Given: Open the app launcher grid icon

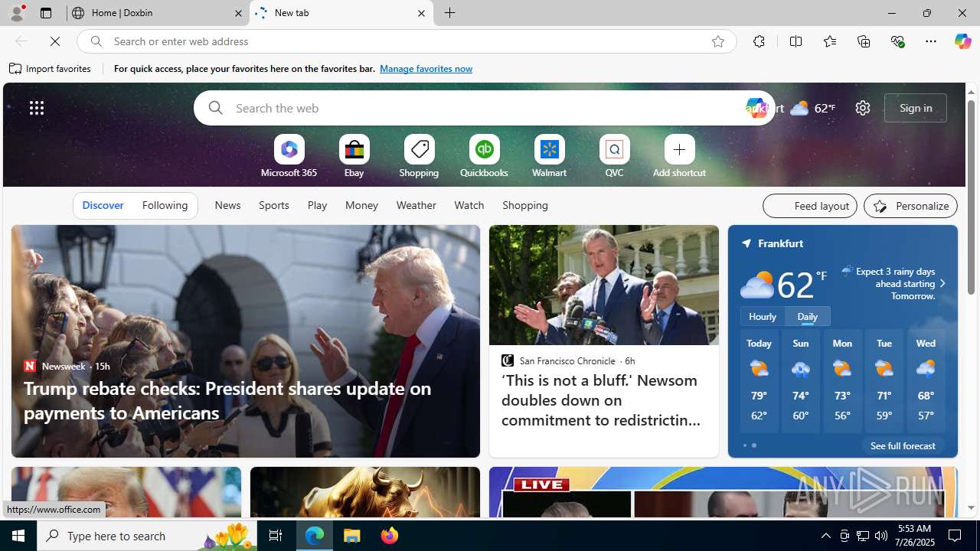Looking at the screenshot, I should [37, 108].
